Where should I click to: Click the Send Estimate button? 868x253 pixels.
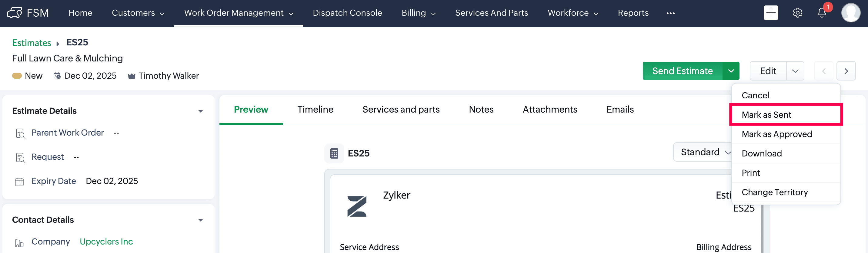tap(682, 71)
